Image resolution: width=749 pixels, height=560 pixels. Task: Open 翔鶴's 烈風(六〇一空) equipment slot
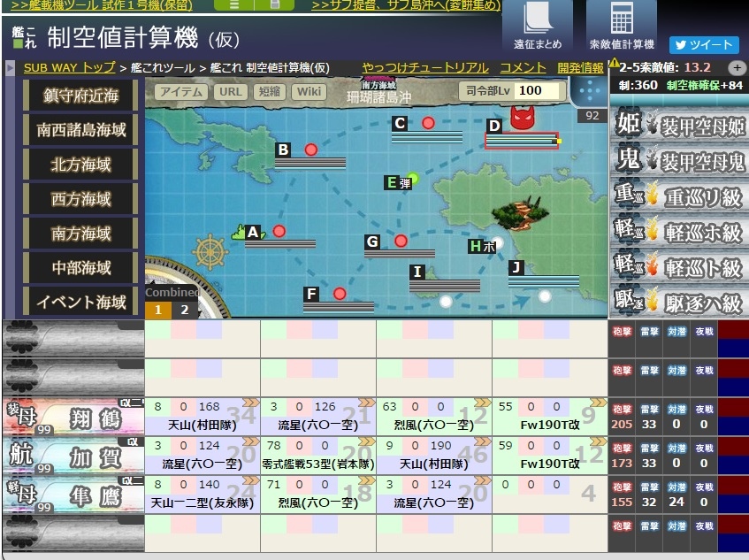[434, 417]
